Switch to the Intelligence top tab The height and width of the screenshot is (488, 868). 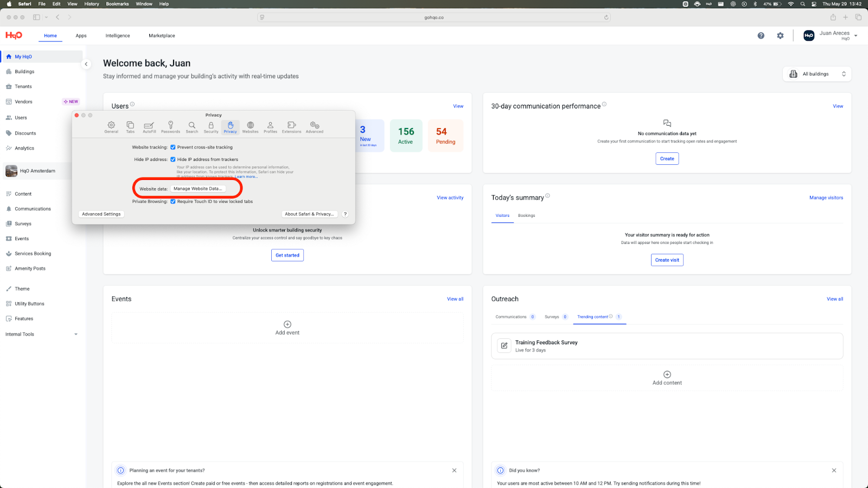(118, 36)
